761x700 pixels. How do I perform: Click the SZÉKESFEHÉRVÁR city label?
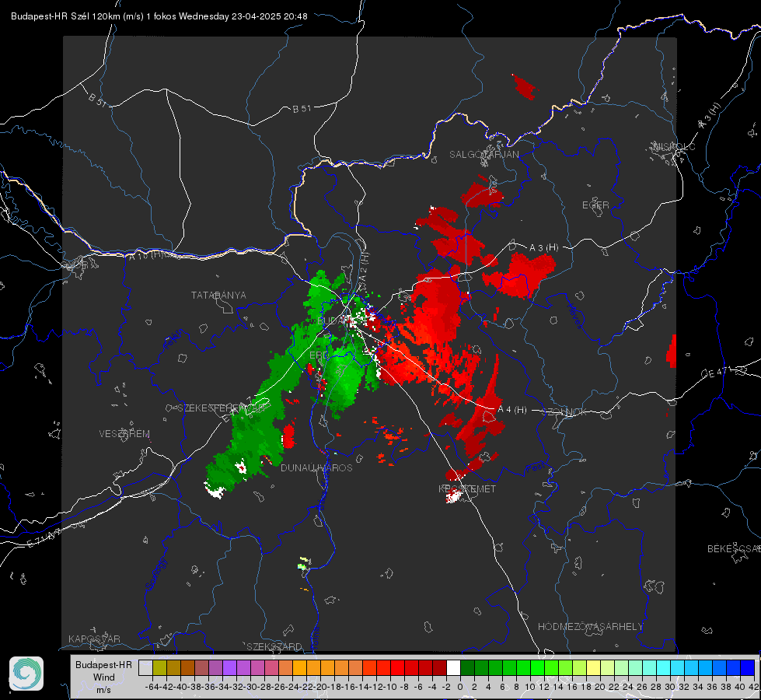(x=222, y=408)
